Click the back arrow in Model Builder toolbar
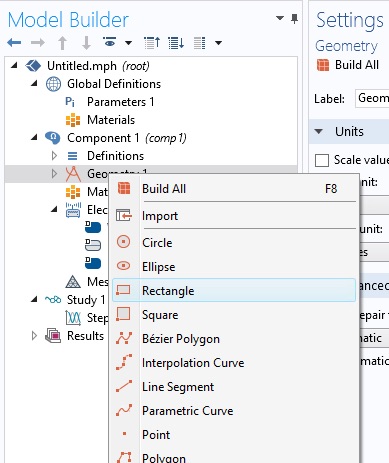Screen dimensions: 389x463 [14, 43]
